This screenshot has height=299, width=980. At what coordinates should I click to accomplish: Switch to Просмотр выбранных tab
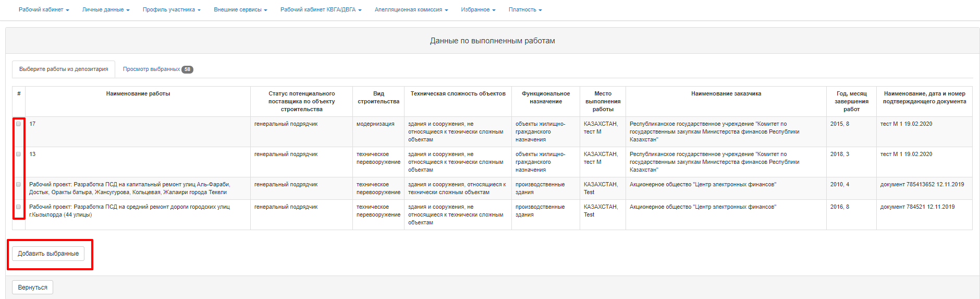(152, 69)
